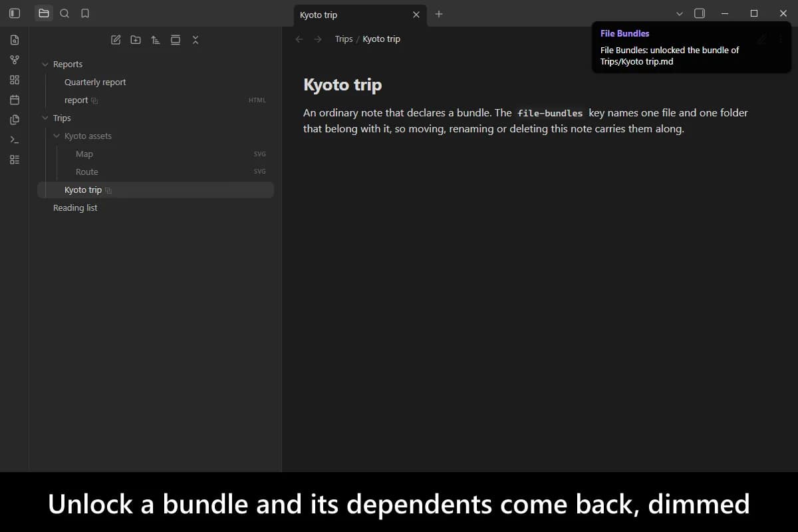Create a new folder with the folder-plus icon

(136, 40)
